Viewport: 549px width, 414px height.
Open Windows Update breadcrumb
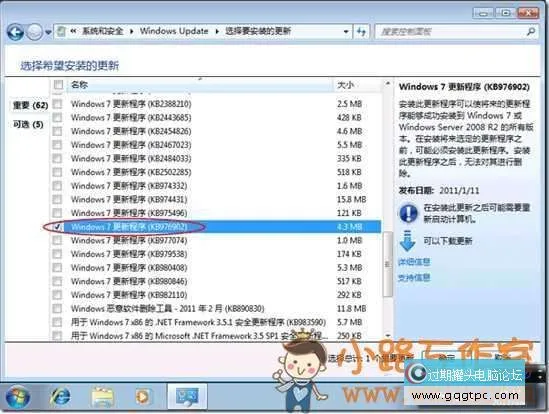pyautogui.click(x=174, y=31)
